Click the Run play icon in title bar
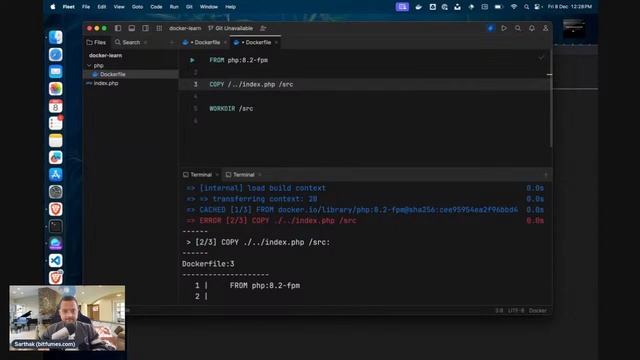The height and width of the screenshot is (360, 640). pyautogui.click(x=504, y=28)
